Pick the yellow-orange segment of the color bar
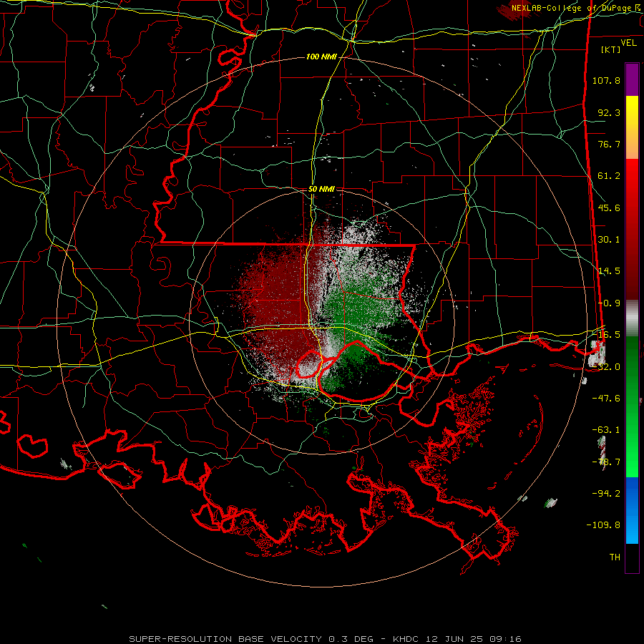644x644 pixels. [x=632, y=127]
